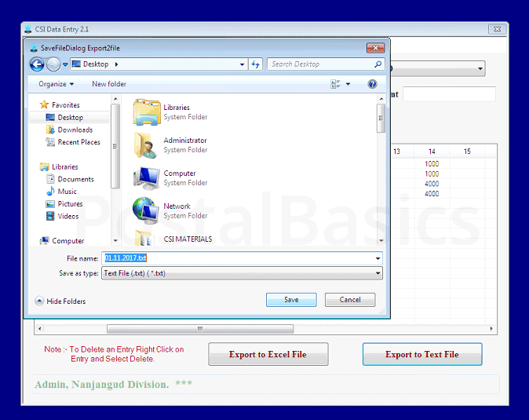Click the search magnifier icon
Screen dimensions: 529x420
point(378,64)
